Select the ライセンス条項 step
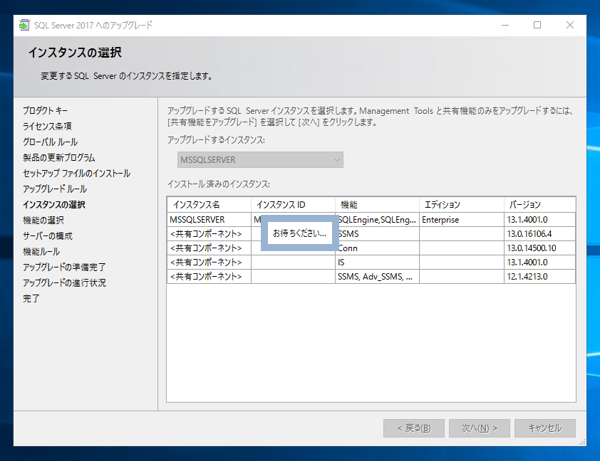 47,126
